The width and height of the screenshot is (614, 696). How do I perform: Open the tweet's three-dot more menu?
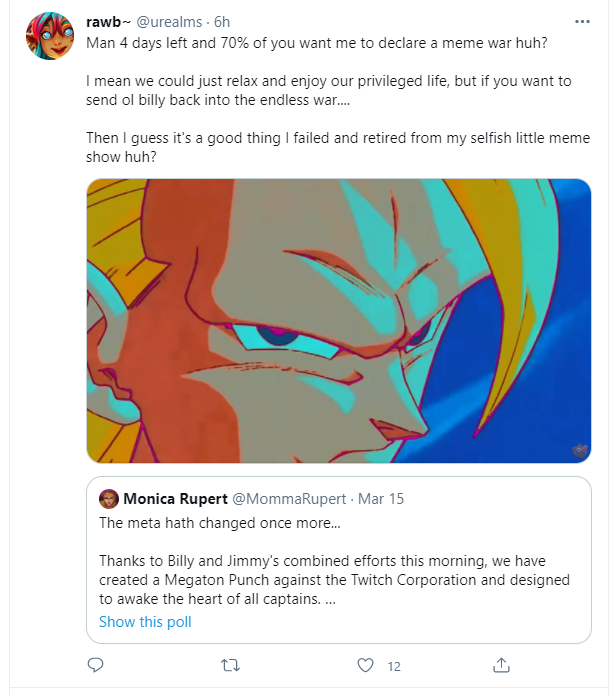pos(582,22)
